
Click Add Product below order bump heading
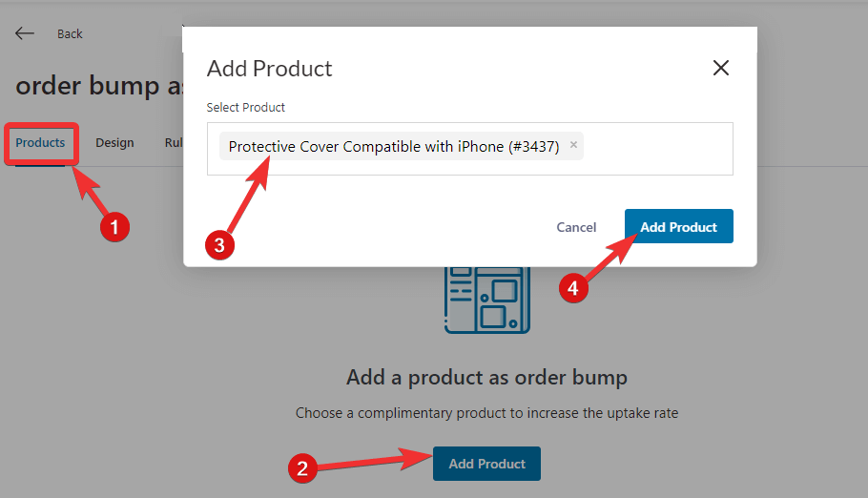pos(486,464)
